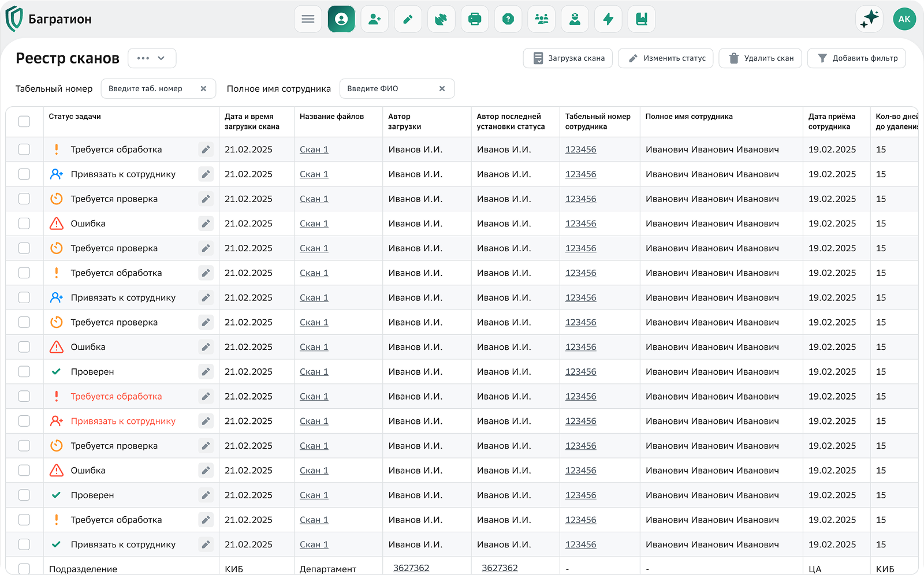Click the satellite dish icon
This screenshot has height=578, width=924.
[441, 19]
